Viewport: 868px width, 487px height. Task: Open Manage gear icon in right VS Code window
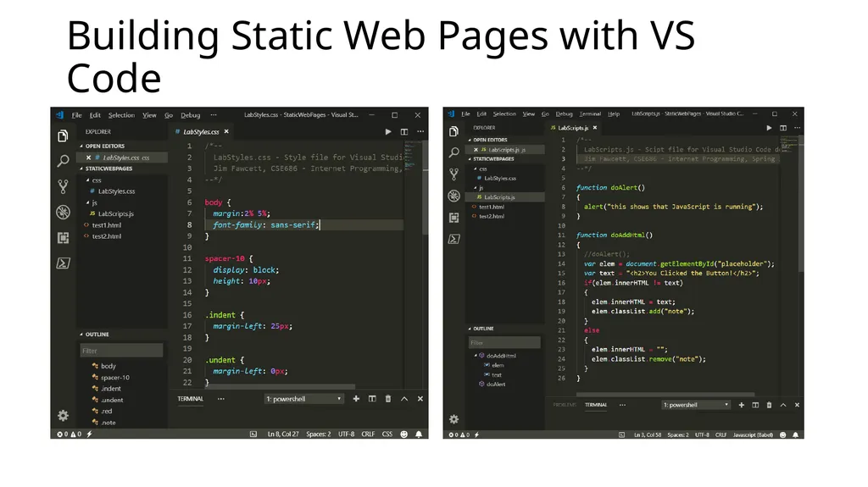point(454,419)
